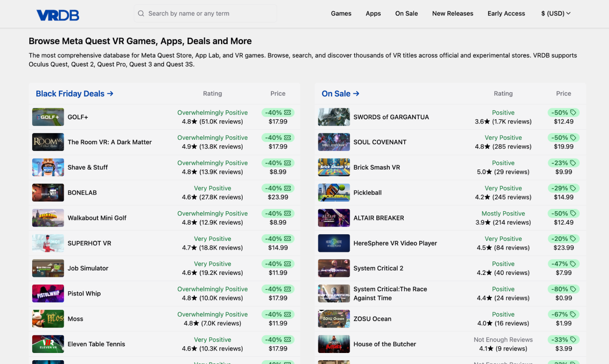609x364 pixels.
Task: Click the House of the Butcher thumbnail
Action: [334, 344]
